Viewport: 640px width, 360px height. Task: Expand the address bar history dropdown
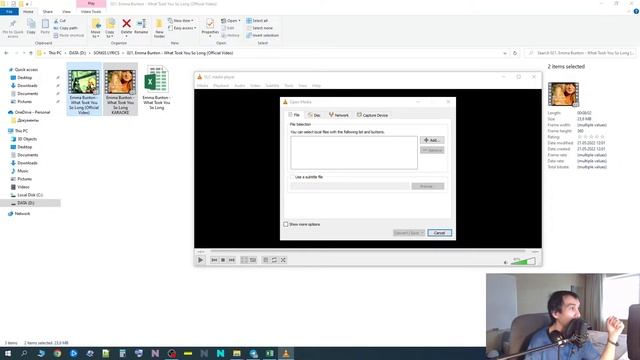(x=505, y=53)
